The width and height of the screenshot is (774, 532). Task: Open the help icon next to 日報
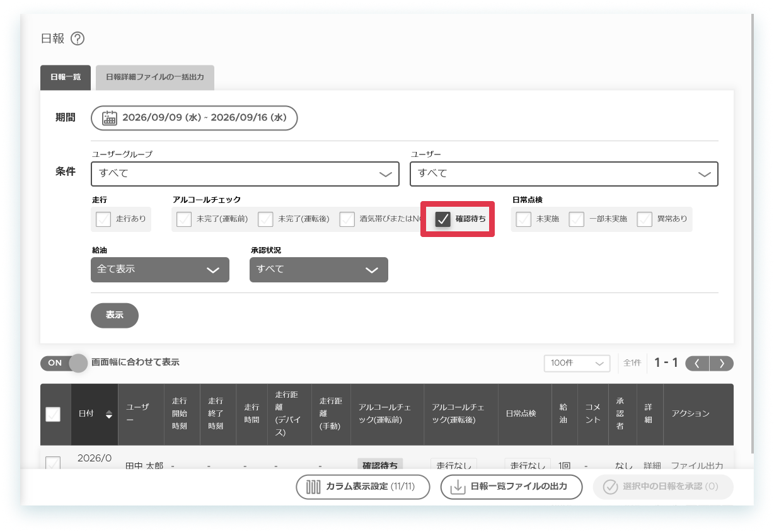(78, 38)
